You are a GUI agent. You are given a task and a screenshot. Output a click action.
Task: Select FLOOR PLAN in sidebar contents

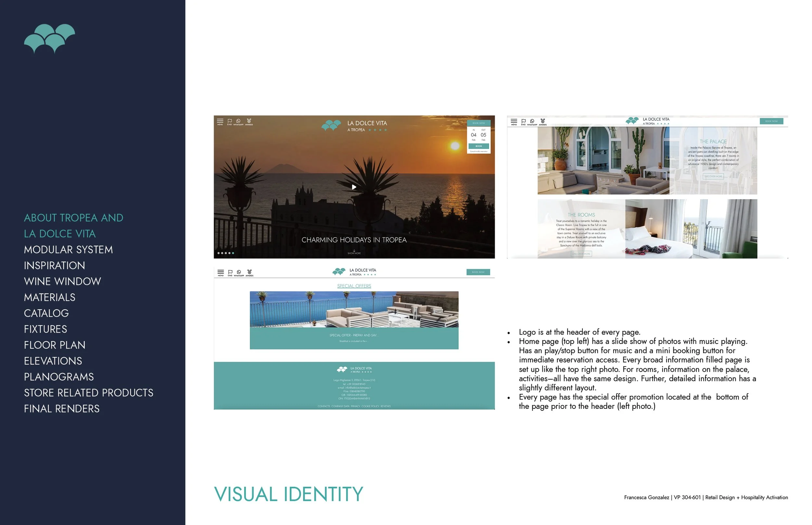55,345
